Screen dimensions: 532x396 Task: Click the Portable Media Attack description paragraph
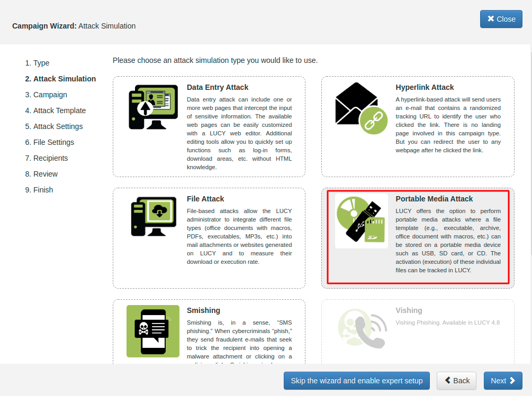pyautogui.click(x=448, y=241)
